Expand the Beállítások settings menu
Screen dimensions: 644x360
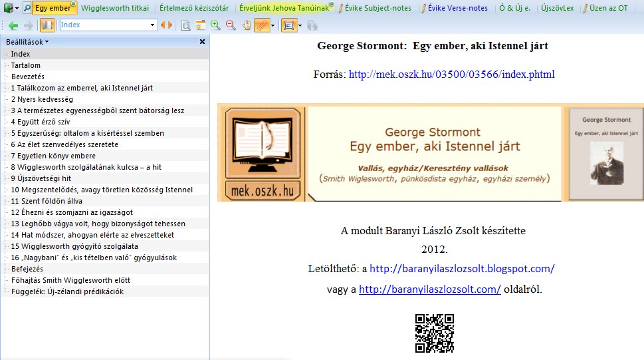pos(27,42)
